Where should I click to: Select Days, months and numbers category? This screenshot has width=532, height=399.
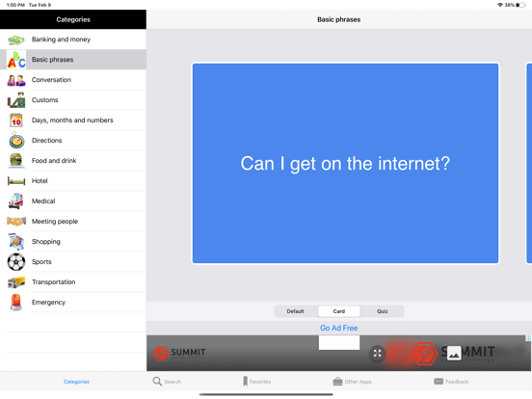pyautogui.click(x=73, y=120)
